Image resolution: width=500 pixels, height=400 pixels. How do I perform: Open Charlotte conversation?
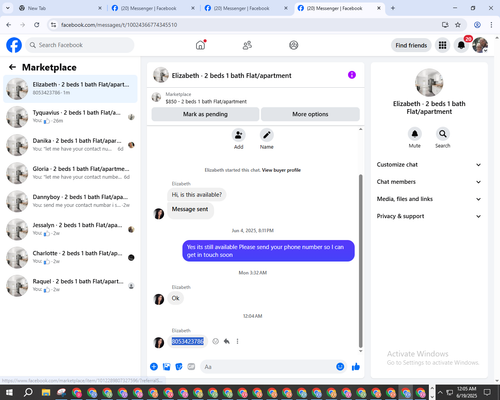tap(70, 257)
